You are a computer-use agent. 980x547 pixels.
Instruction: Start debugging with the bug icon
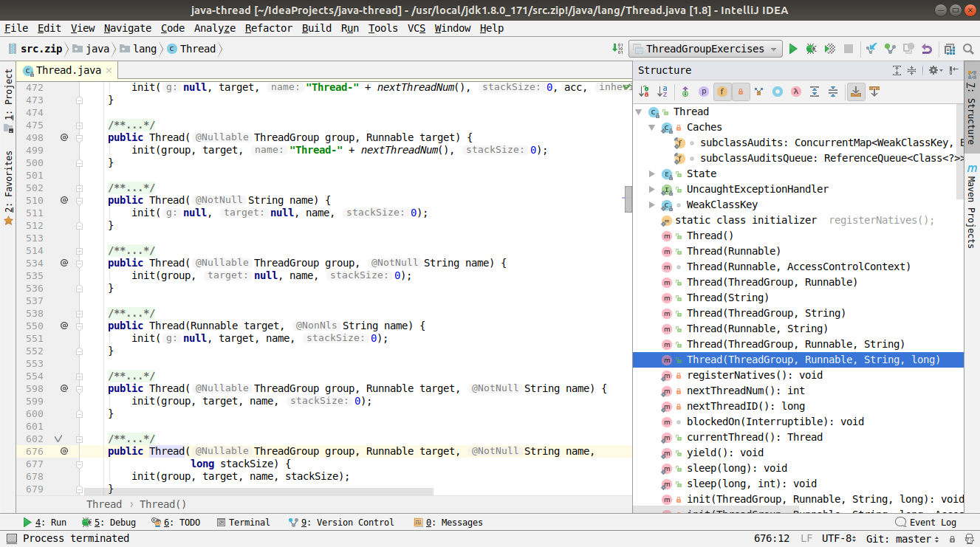[811, 49]
